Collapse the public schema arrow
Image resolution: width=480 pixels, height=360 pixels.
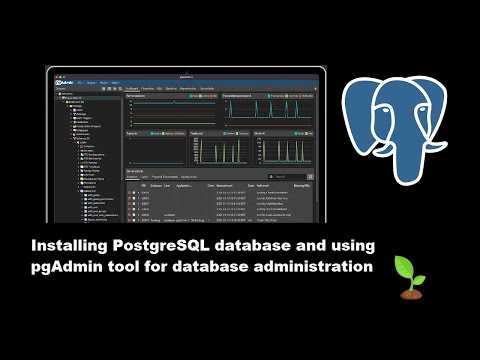coord(75,143)
